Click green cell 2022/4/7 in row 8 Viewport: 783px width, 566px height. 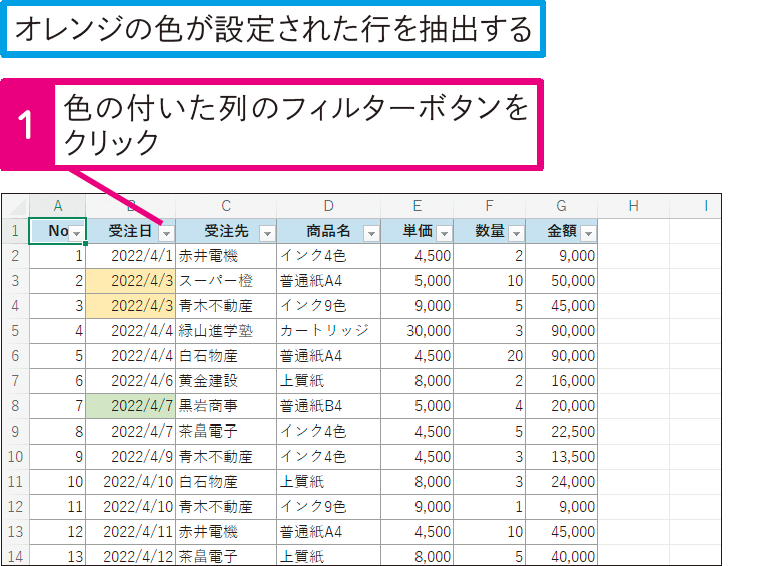coord(131,406)
